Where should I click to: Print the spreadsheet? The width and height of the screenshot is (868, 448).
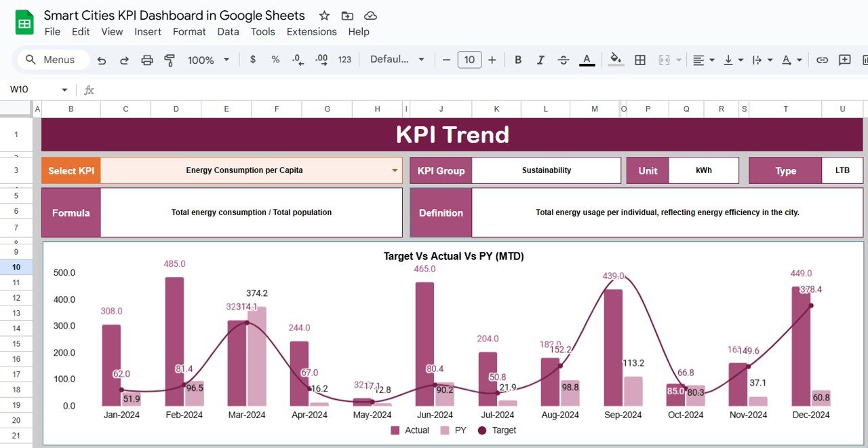coord(147,60)
